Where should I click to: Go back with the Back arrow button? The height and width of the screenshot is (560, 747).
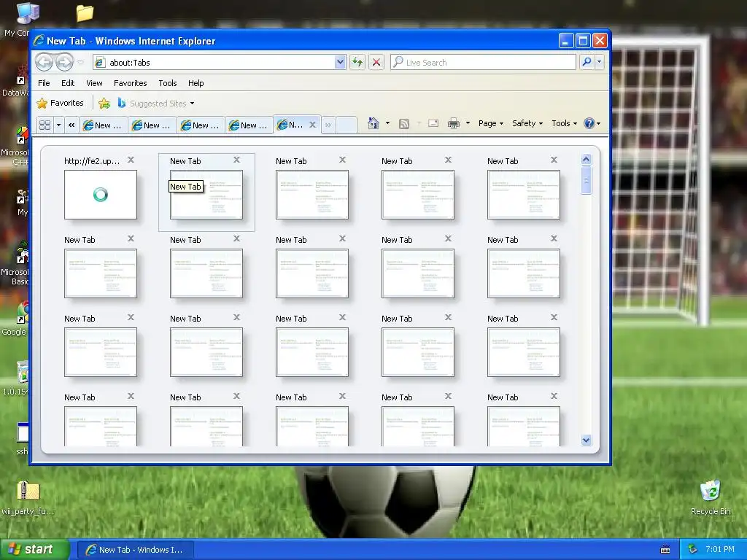[44, 62]
